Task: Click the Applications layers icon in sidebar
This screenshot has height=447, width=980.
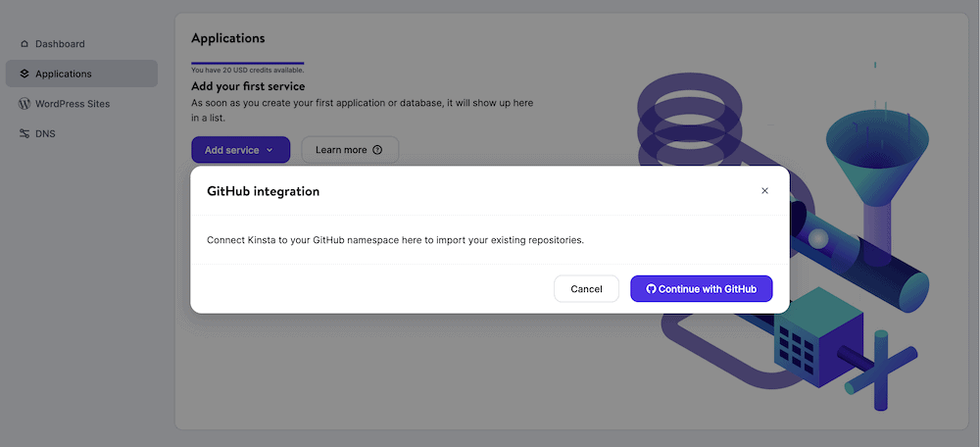Action: pyautogui.click(x=24, y=74)
